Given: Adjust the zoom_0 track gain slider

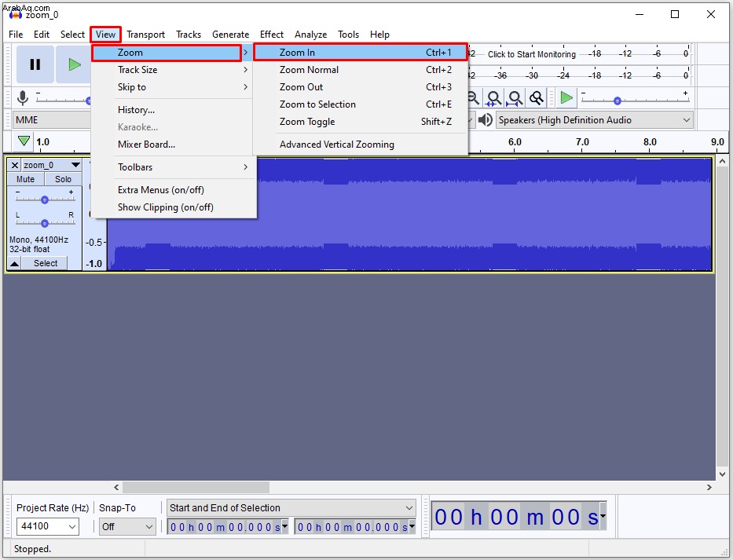Looking at the screenshot, I should 45,199.
